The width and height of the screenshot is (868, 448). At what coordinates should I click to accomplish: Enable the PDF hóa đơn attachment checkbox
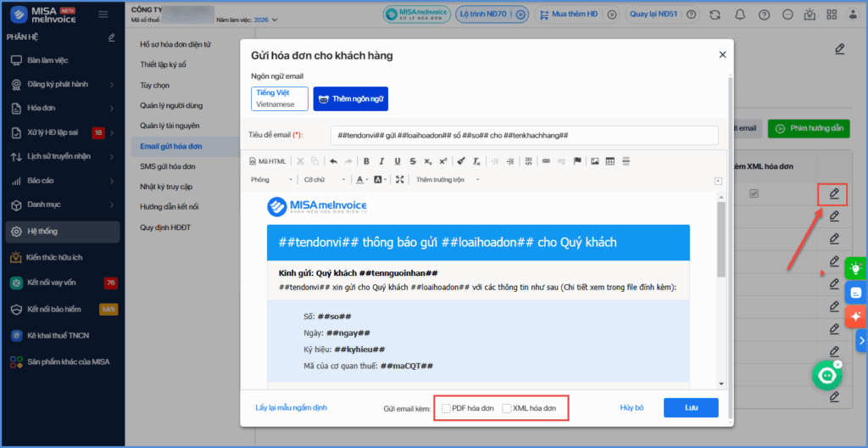pyautogui.click(x=446, y=408)
